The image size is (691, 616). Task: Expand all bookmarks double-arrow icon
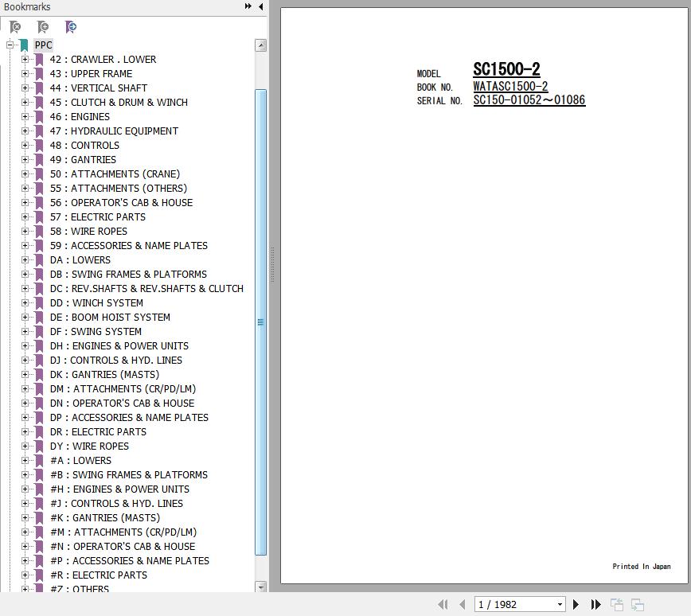click(x=248, y=6)
